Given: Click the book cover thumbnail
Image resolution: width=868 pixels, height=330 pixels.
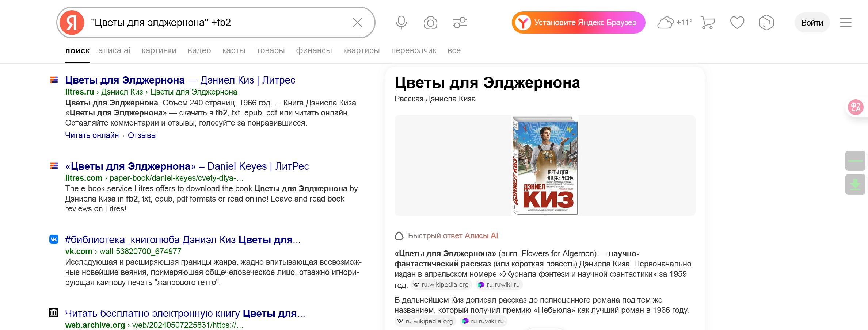Looking at the screenshot, I should 545,166.
